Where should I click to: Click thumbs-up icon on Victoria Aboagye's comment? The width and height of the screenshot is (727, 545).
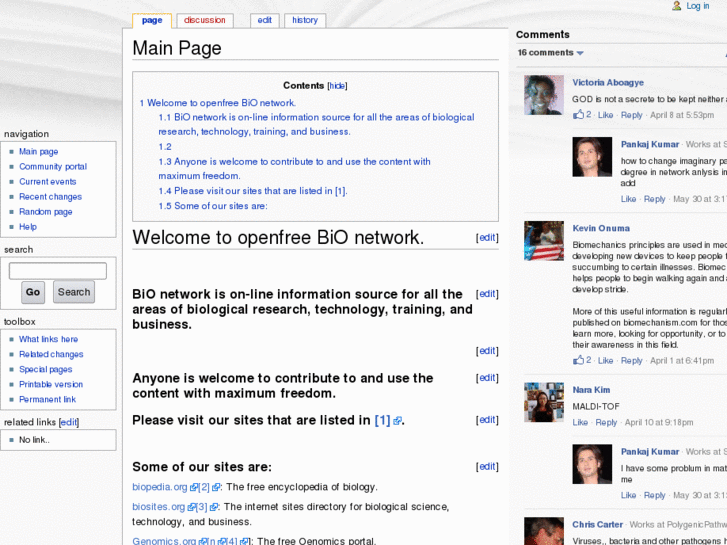tap(578, 114)
